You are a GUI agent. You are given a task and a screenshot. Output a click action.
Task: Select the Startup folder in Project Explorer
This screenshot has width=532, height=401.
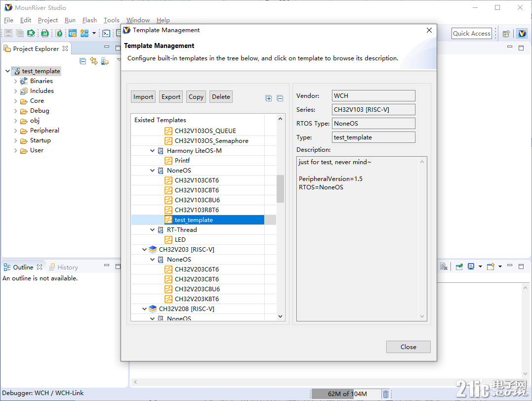[x=40, y=140]
